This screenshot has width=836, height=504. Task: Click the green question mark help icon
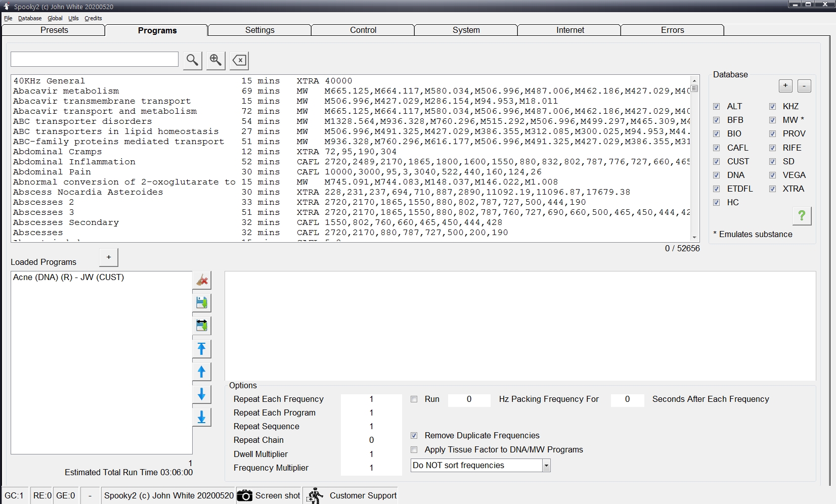(x=802, y=216)
